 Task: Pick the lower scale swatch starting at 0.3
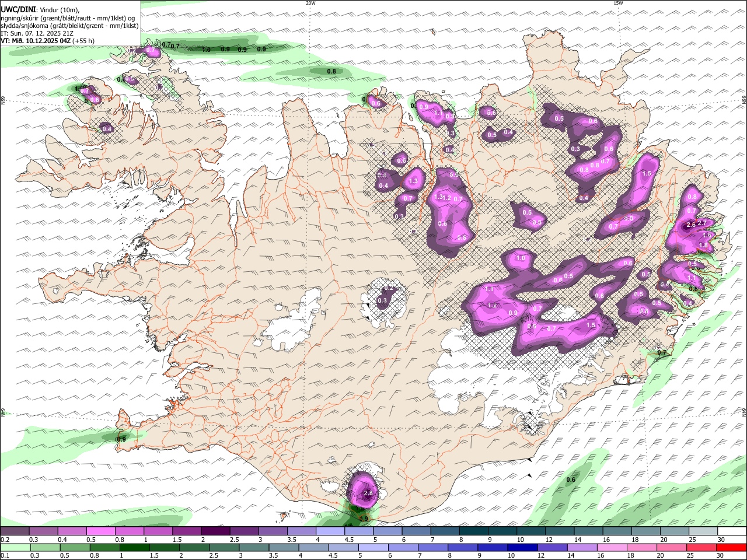(x=46, y=548)
